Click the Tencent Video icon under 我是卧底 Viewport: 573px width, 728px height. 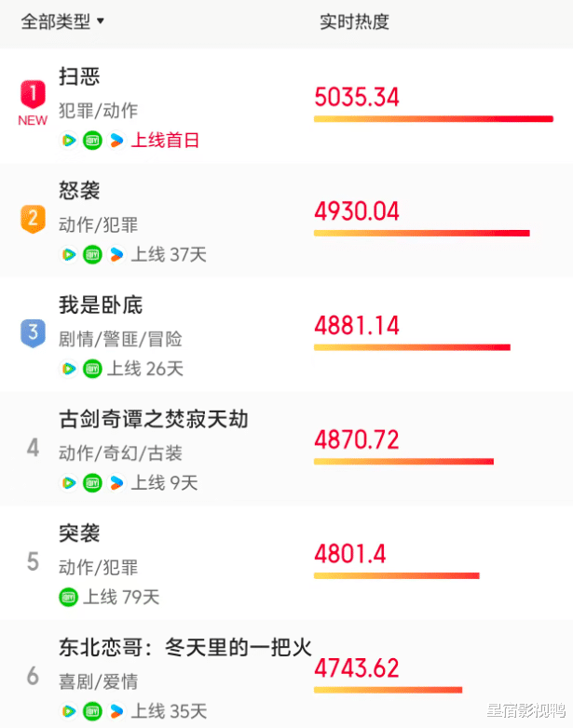[68, 369]
